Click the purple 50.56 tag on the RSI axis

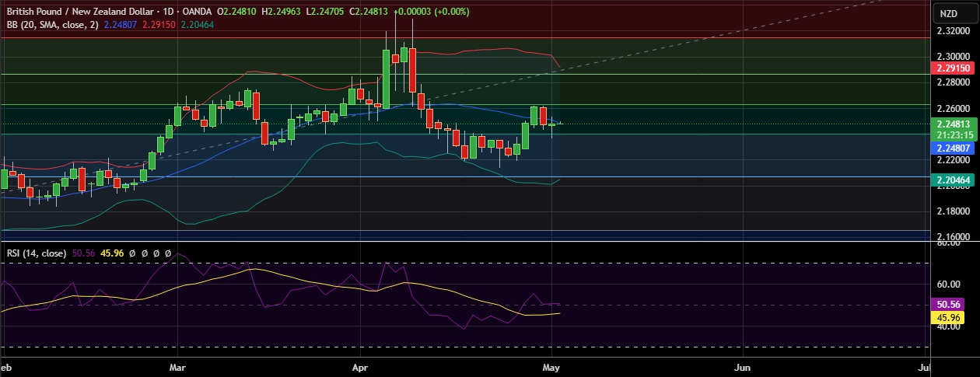947,305
